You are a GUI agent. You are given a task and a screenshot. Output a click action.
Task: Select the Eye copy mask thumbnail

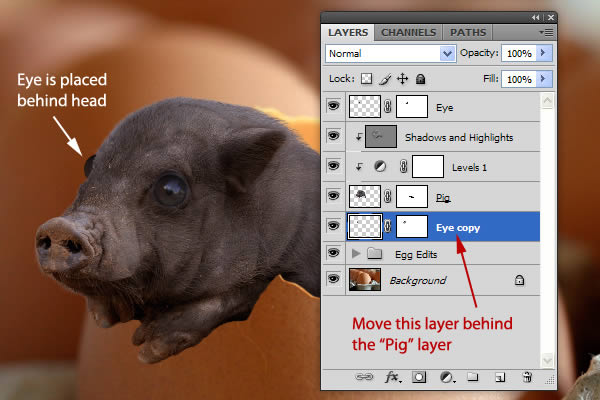pos(412,226)
